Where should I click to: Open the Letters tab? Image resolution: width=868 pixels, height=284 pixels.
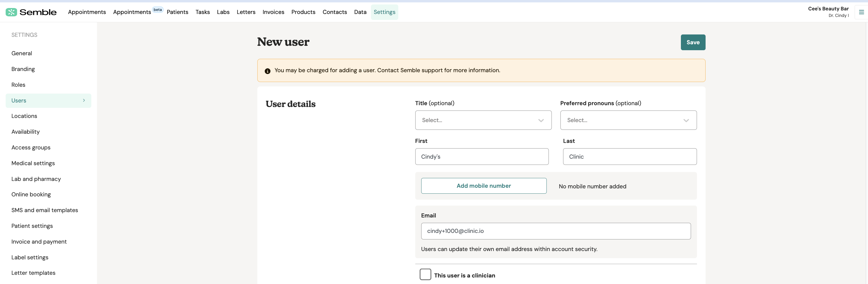pyautogui.click(x=246, y=12)
